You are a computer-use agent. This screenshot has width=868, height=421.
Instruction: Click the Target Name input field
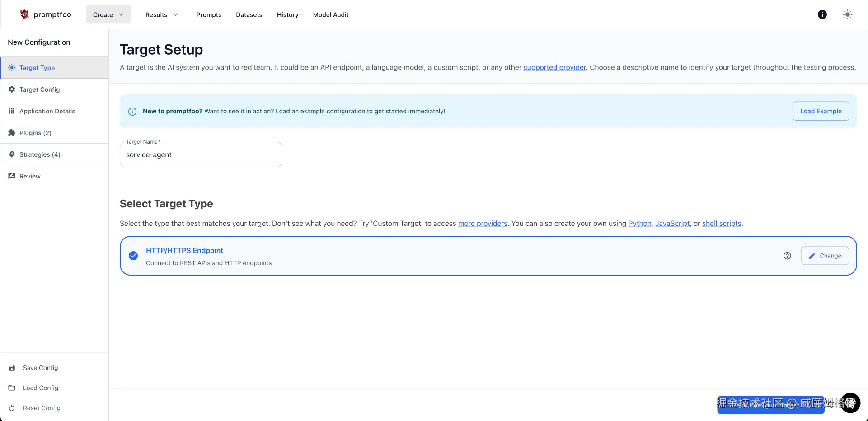click(201, 155)
